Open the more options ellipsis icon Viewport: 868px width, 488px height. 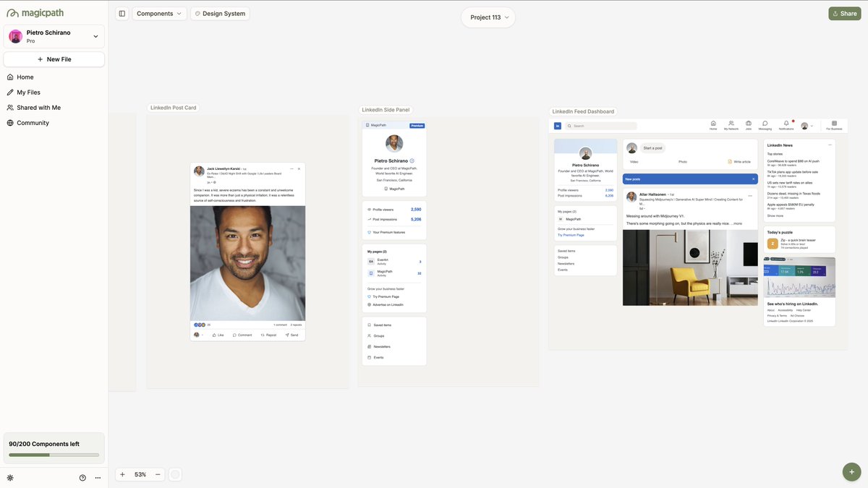96,476
